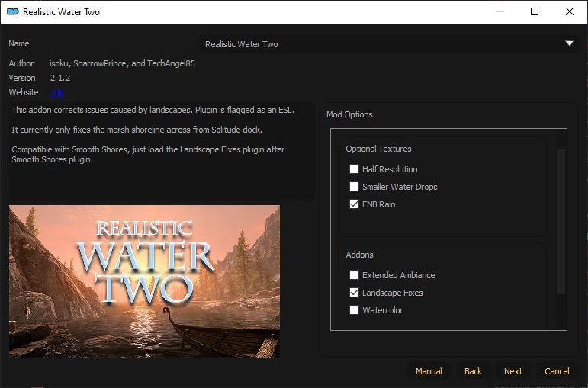Viewport: 588px width, 388px height.
Task: Open the Name dropdown arrow
Action: coord(569,43)
